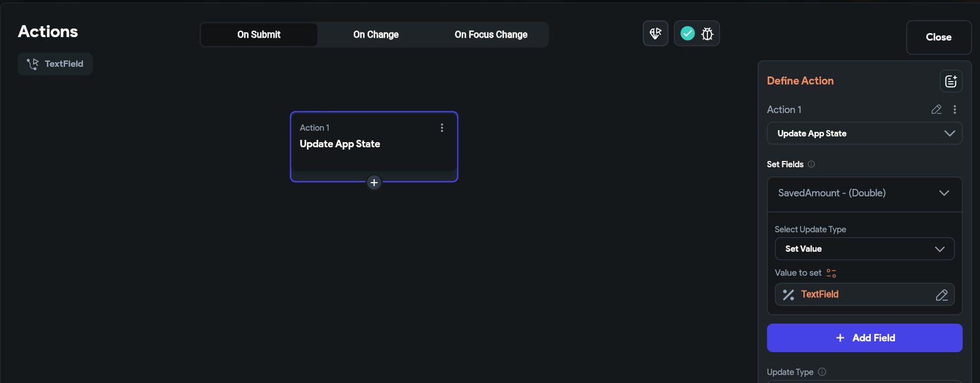Viewport: 980px width, 383px height.
Task: Click the icon left of the green checkmark
Action: (x=655, y=34)
